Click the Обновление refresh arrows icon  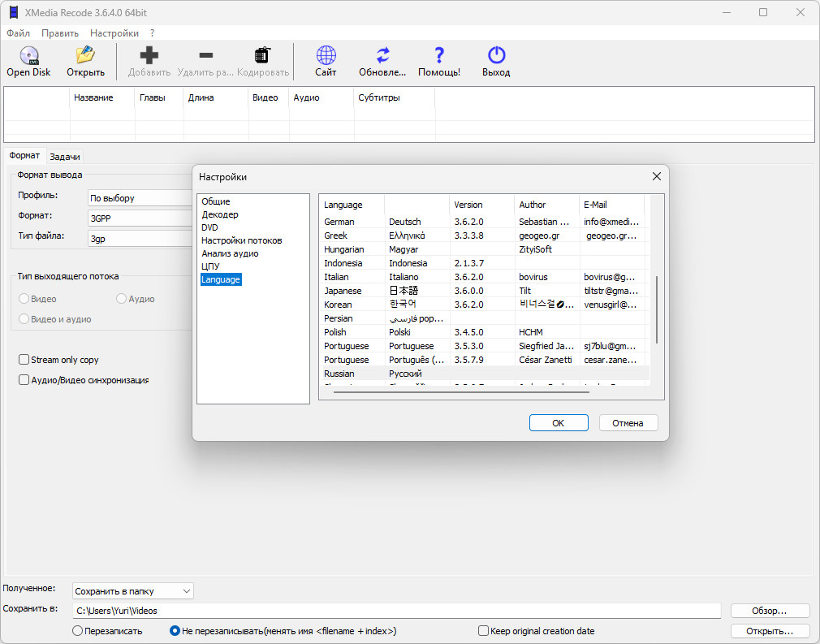(x=383, y=55)
